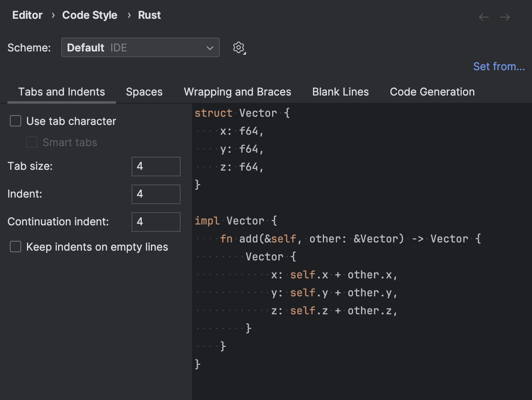View the Code Generation tab
532x400 pixels.
coord(432,92)
